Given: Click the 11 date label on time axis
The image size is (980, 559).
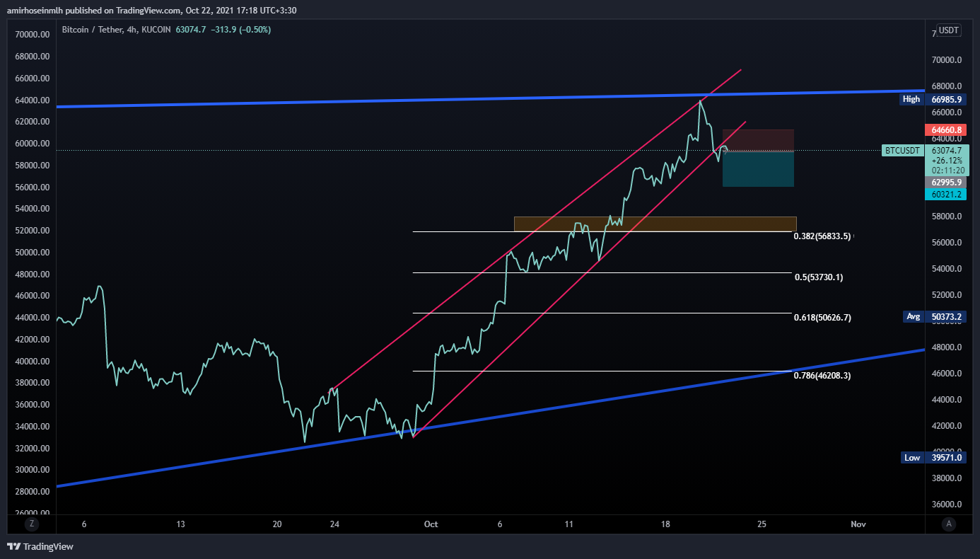Looking at the screenshot, I should (x=568, y=524).
